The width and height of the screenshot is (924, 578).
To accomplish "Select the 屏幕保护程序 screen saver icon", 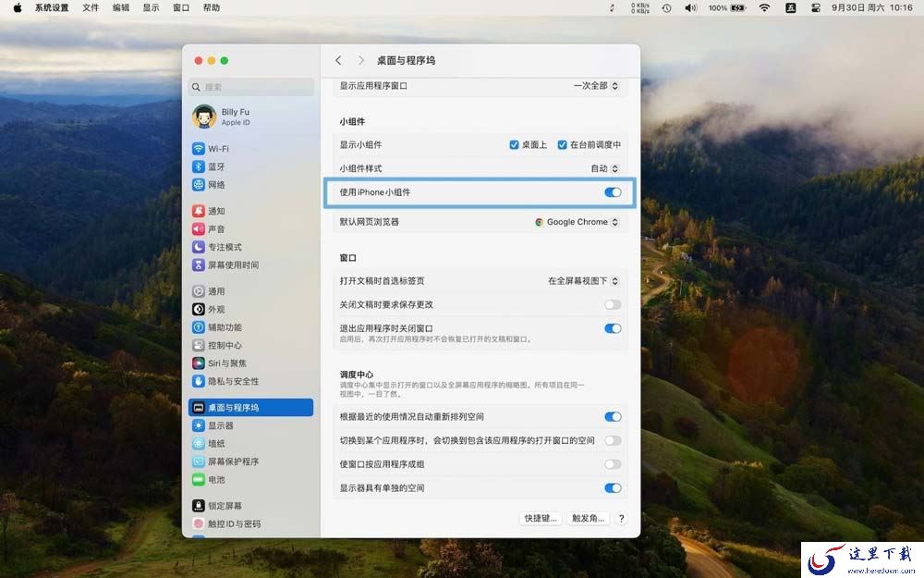I will coord(199,461).
